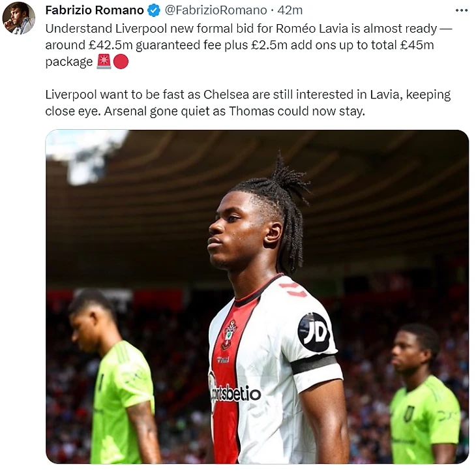The image size is (476, 471).
Task: Open the Fabrizio Romano display name link
Action: pos(95,10)
